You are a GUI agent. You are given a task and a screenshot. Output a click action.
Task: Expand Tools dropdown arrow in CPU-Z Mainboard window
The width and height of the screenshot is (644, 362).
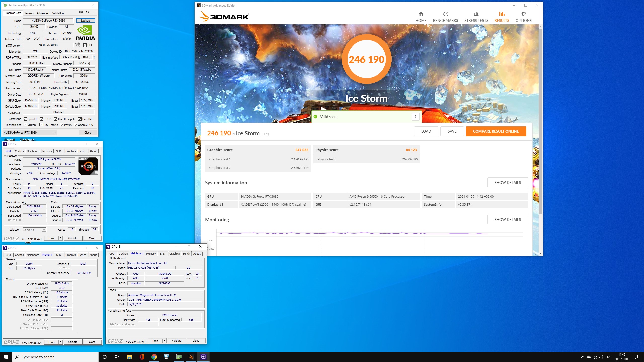164,341
